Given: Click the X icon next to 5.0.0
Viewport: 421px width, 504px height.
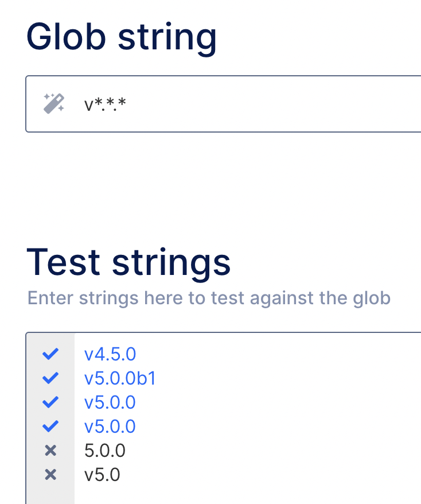Looking at the screenshot, I should pyautogui.click(x=50, y=450).
